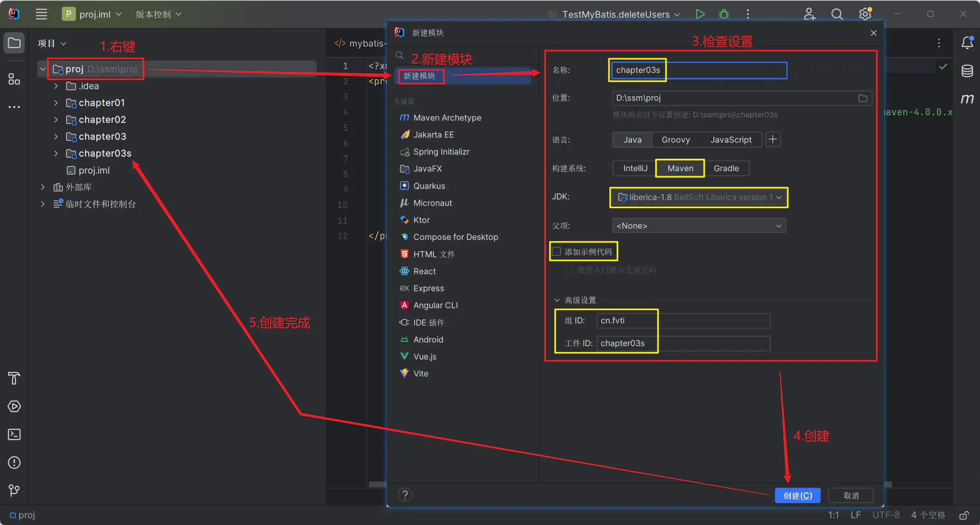Open the Build hammer tool window
Viewport: 980px width, 525px height.
click(x=14, y=378)
